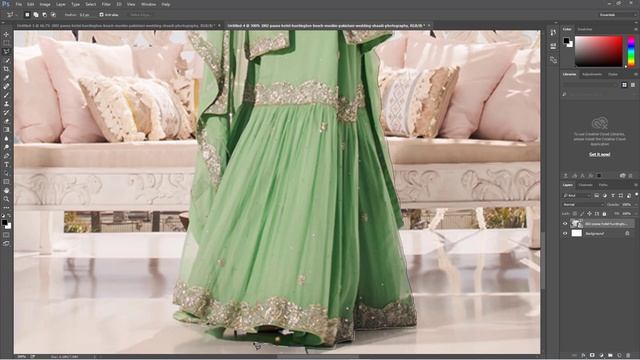The height and width of the screenshot is (360, 640).
Task: Select the Pen tool
Action: click(6, 156)
